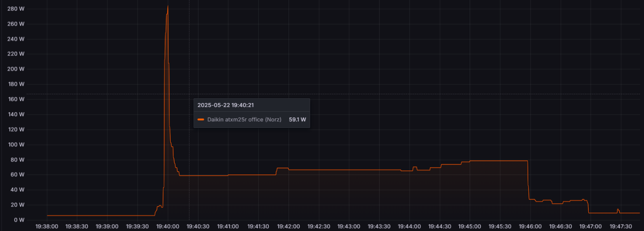Screen dimensions: 644x231
Task: Click the 280 W y-axis label
Action: 16,9
